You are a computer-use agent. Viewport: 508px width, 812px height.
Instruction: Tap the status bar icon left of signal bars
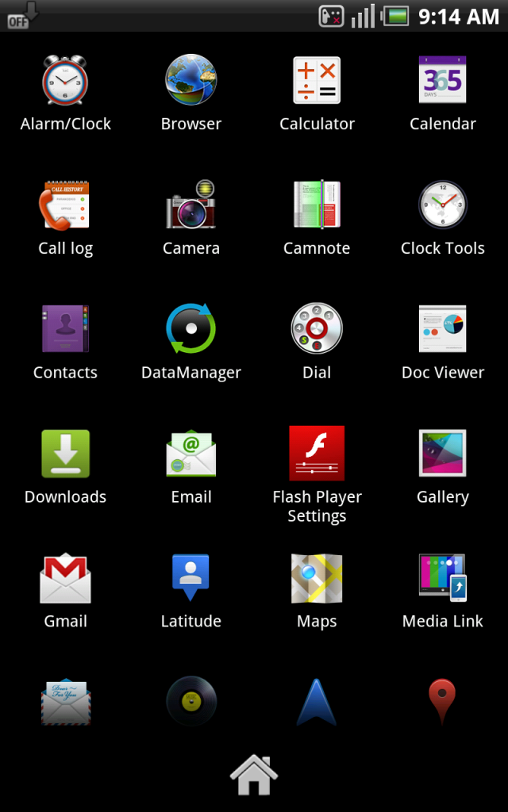click(x=331, y=16)
